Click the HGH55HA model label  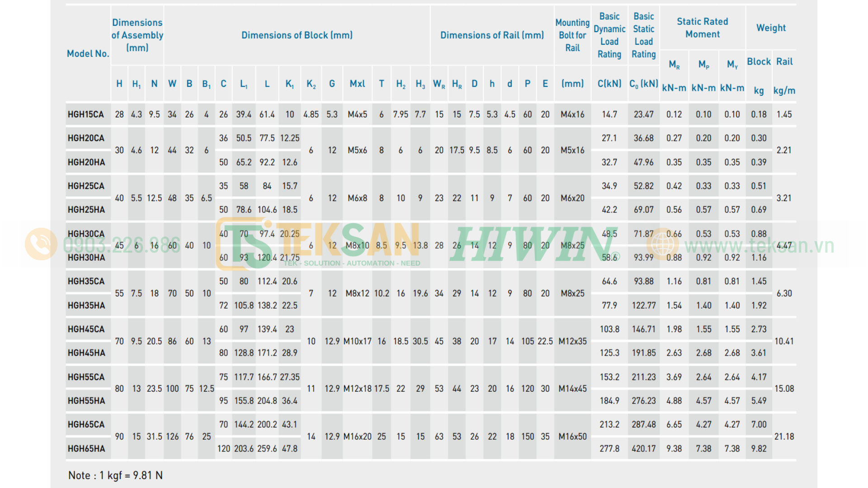tap(86, 401)
